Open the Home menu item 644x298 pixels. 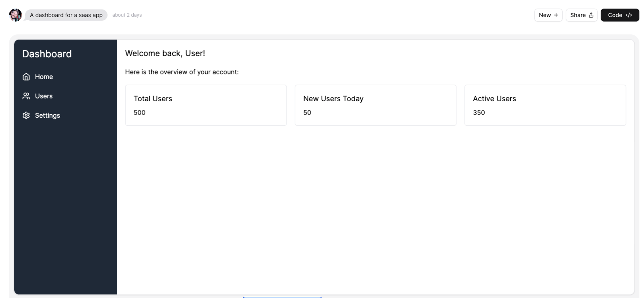coord(44,77)
